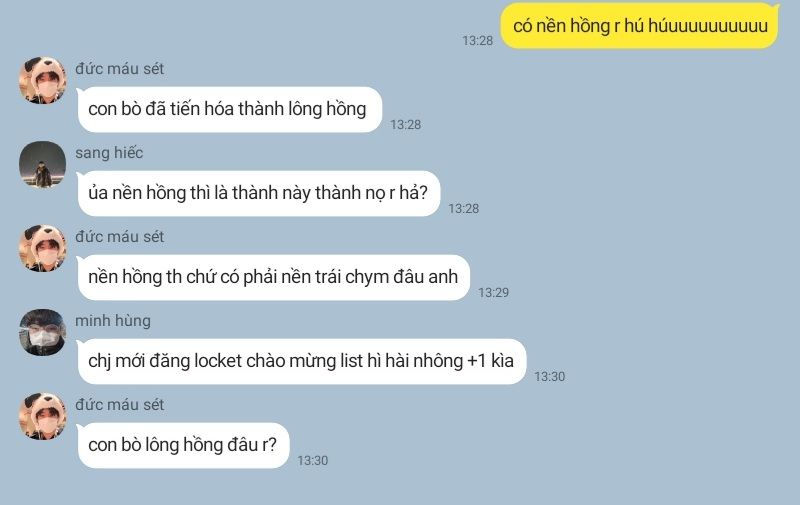This screenshot has height=505, width=800.
Task: Tap sang hiếc's profile picture
Action: pyautogui.click(x=42, y=164)
